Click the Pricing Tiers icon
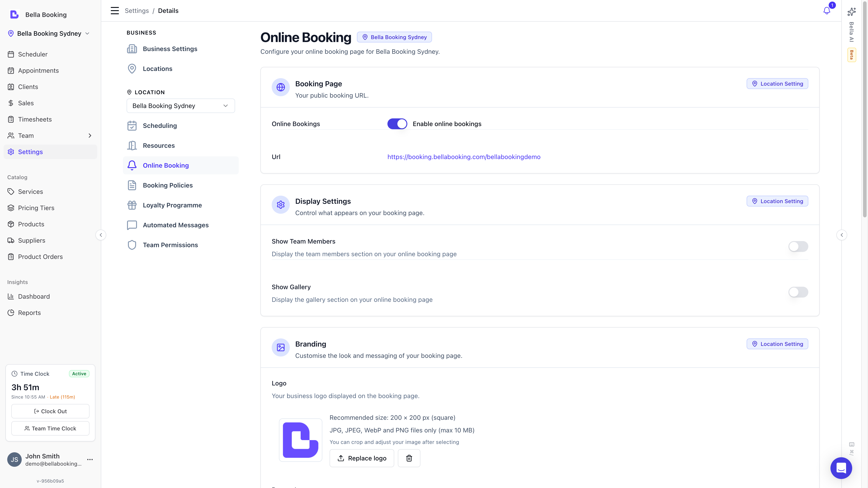Screen dimensions: 868x488 click(x=10, y=208)
